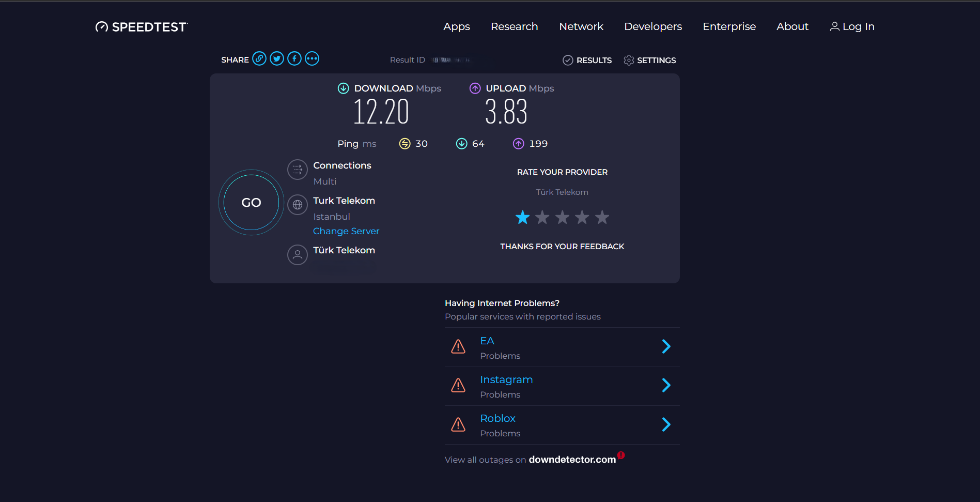
Task: Share result on Facebook
Action: (x=294, y=59)
